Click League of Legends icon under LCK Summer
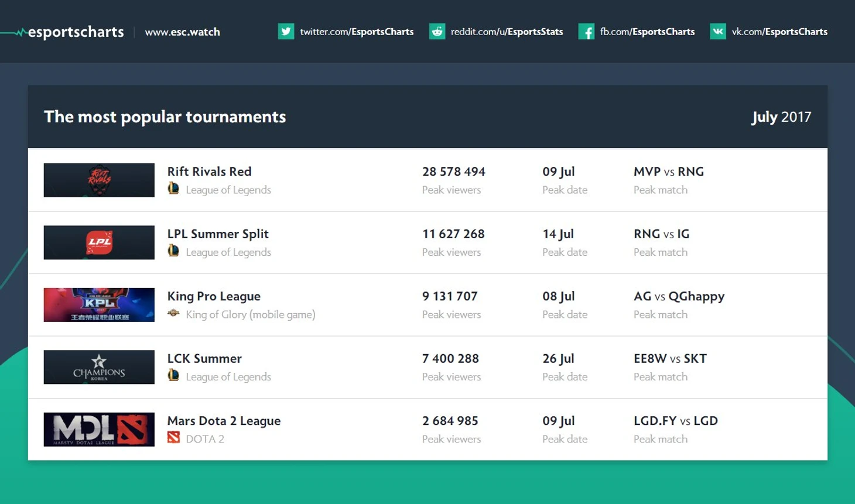 173,376
